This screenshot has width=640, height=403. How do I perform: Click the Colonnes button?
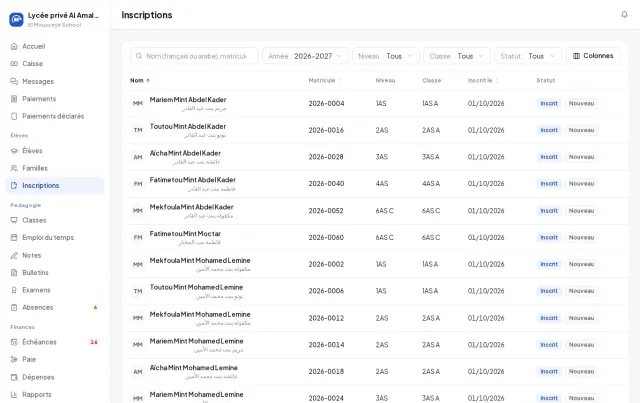(593, 56)
